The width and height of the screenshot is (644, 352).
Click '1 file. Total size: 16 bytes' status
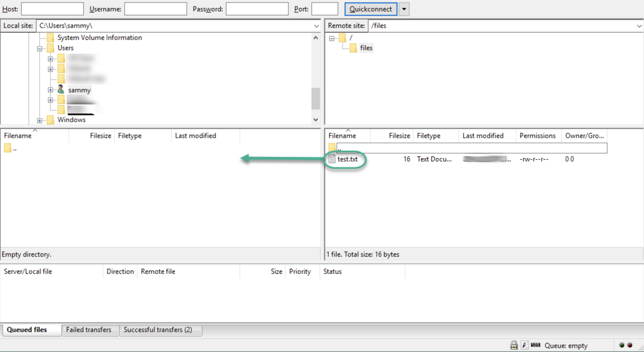(363, 254)
